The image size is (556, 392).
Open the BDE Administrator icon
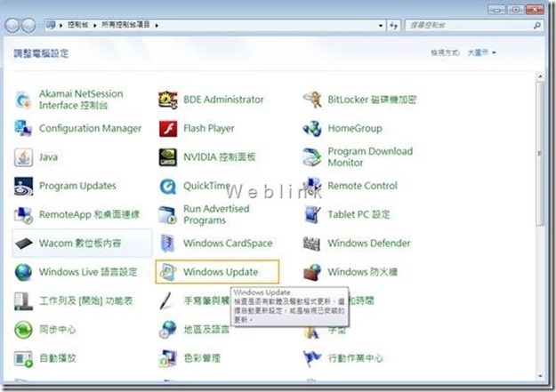[x=168, y=100]
